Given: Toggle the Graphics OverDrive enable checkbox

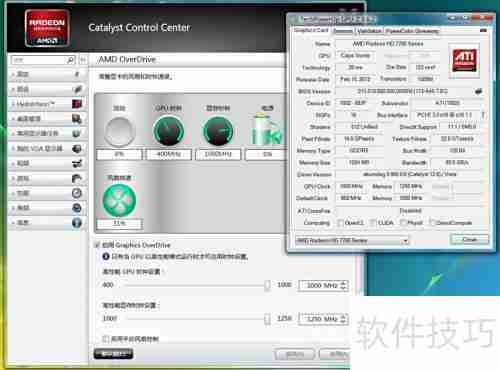Looking at the screenshot, I should pos(97,245).
